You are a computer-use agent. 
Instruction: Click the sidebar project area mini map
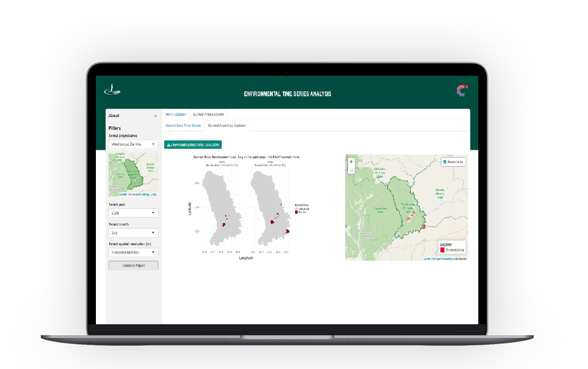tap(133, 174)
